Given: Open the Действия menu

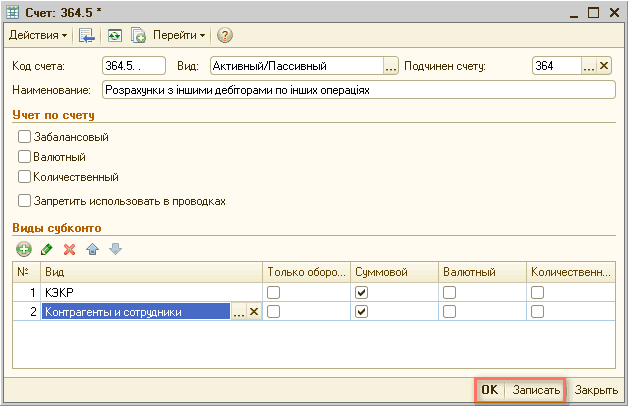Looking at the screenshot, I should (38, 36).
